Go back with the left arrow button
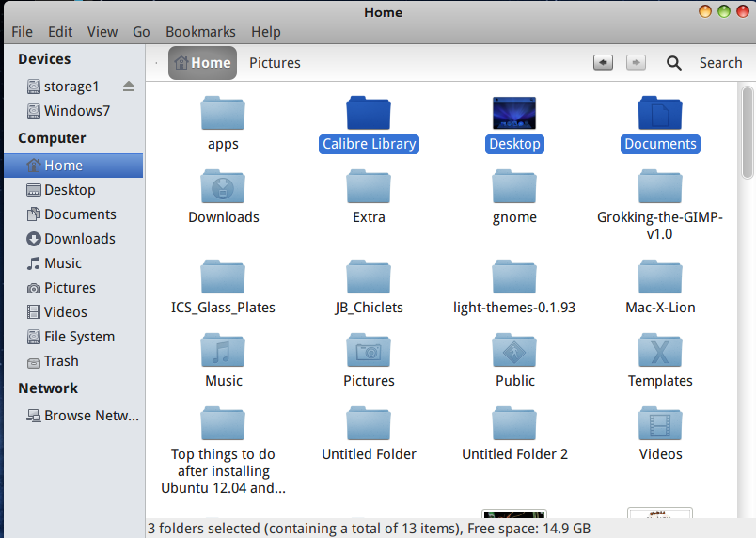The width and height of the screenshot is (756, 538). [x=603, y=63]
